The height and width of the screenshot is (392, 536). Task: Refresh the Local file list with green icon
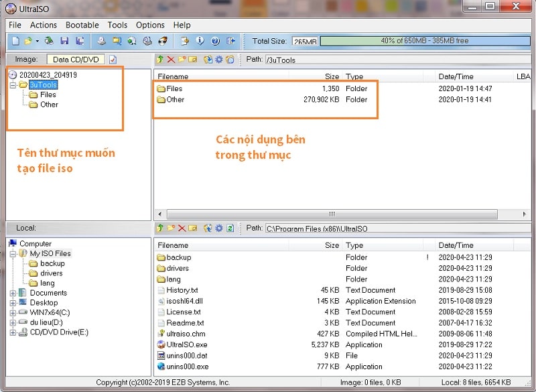click(x=230, y=228)
